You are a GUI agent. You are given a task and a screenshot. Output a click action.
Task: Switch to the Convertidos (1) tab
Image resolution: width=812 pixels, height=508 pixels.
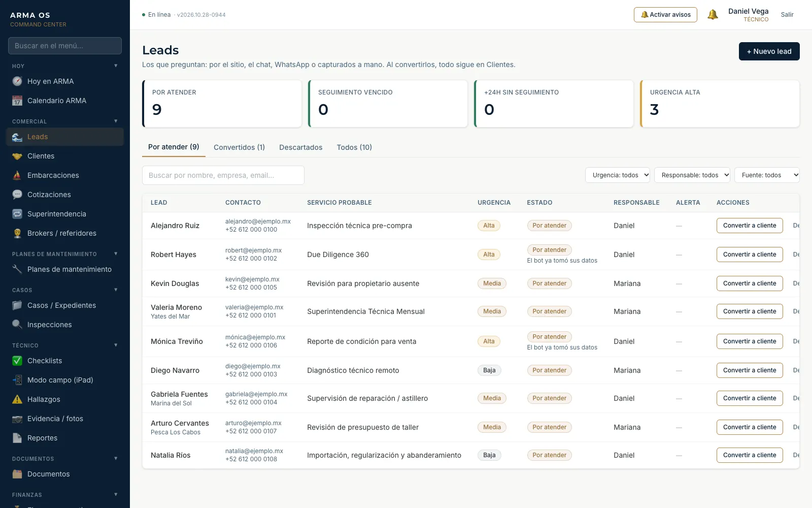click(239, 147)
